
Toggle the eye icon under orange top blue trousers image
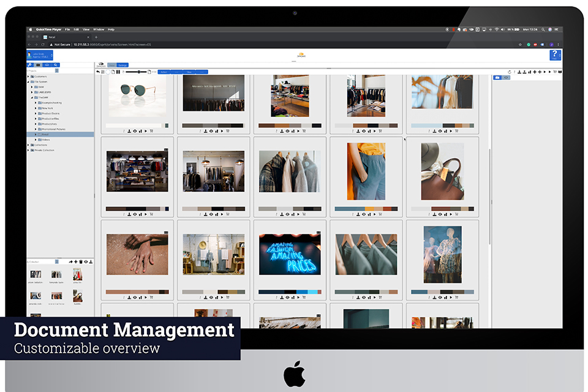click(x=364, y=214)
